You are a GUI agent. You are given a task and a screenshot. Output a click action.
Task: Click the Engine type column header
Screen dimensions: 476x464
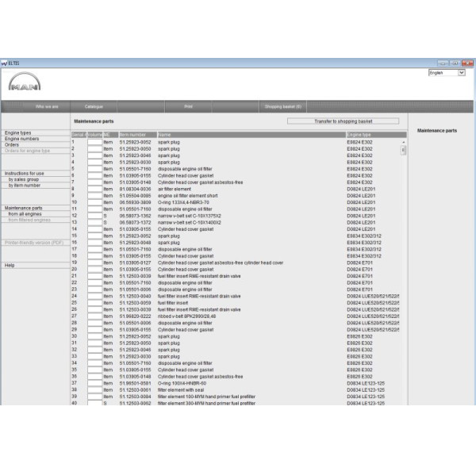click(373, 136)
